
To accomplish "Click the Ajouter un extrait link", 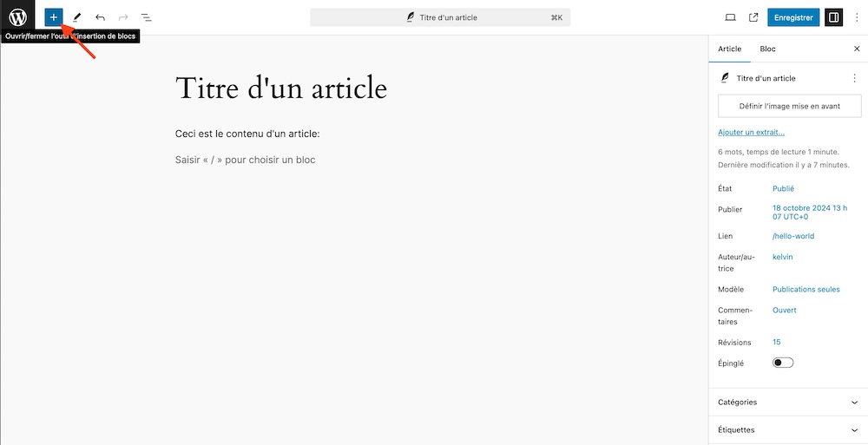I will pos(751,132).
